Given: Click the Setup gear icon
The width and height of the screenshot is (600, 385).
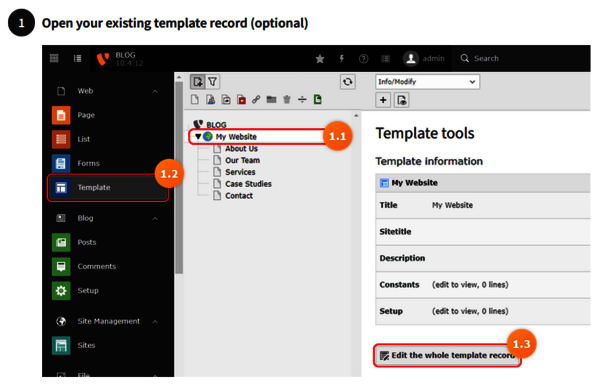Looking at the screenshot, I should tap(61, 290).
